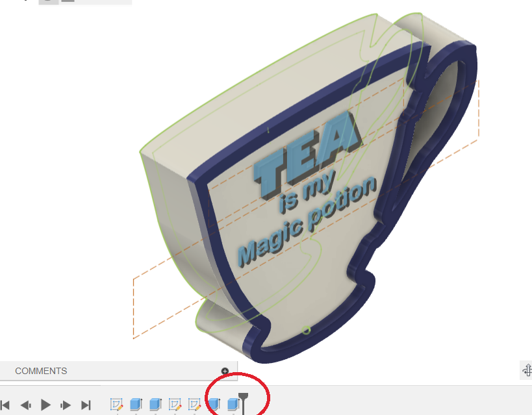Select the first sketch feature in timeline
Viewport: 532px width, 415px height.
[x=116, y=405]
